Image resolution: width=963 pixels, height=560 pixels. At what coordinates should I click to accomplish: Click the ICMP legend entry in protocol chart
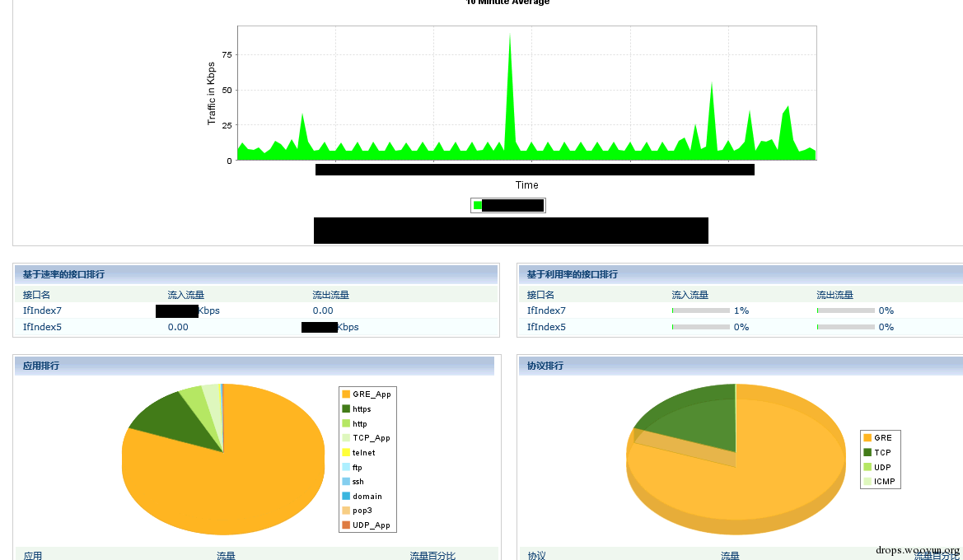(884, 482)
